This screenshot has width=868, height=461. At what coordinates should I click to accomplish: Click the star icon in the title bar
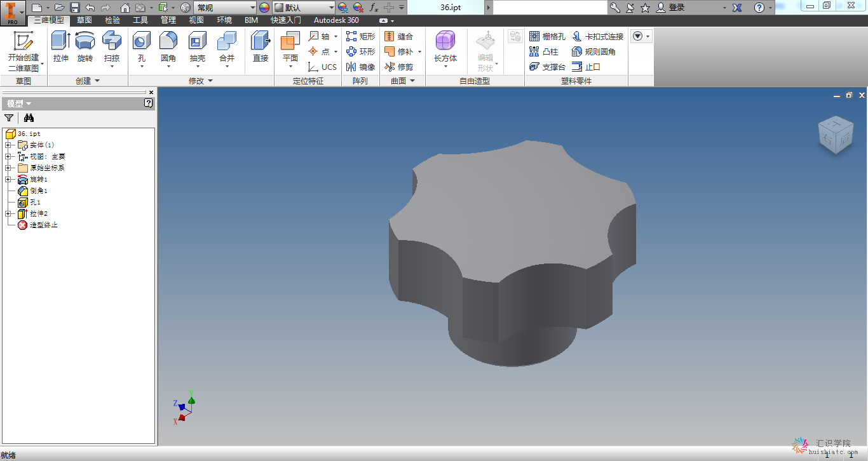point(646,8)
